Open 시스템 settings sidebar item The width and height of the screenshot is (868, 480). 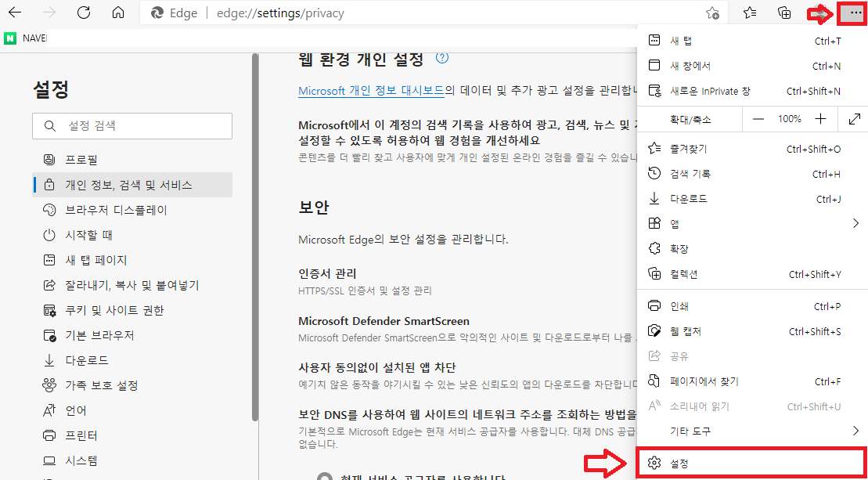[132, 460]
